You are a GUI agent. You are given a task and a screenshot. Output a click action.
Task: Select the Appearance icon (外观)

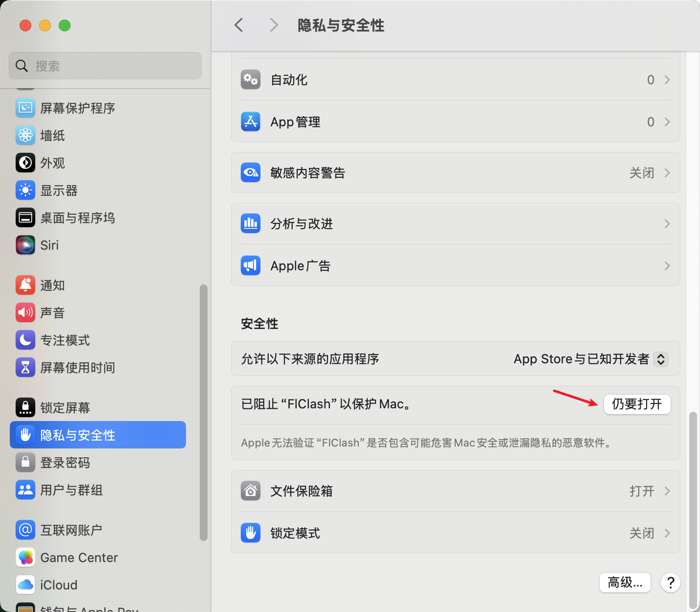coord(25,163)
